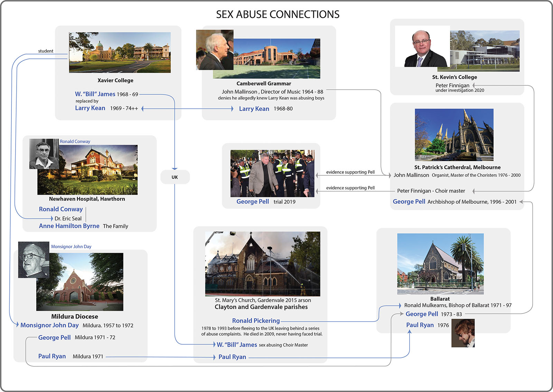Select 'Ronald Mulkearns, Bishop of Ballarat 1971 - 97'
The width and height of the screenshot is (553, 392).
pos(458,305)
